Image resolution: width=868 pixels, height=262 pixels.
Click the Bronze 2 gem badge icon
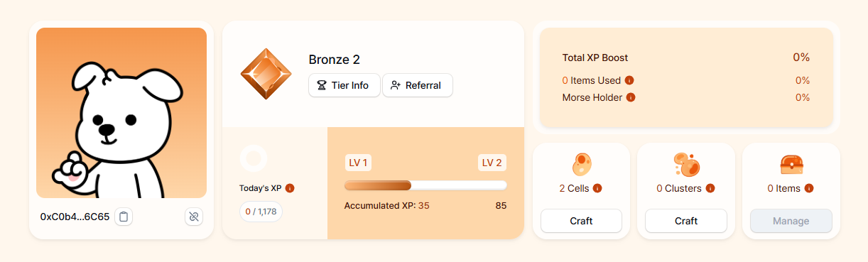tap(266, 74)
